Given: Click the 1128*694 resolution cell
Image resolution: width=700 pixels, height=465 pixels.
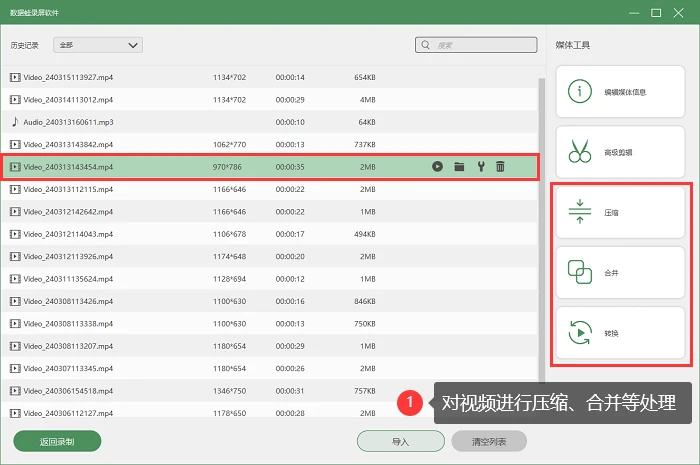Looking at the screenshot, I should click(229, 279).
